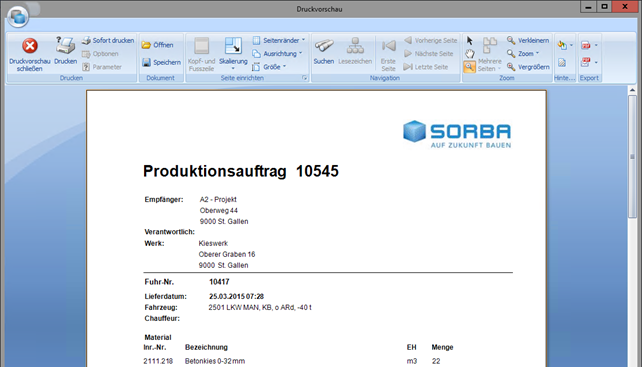
Task: Open the Seitenränder dropdown
Action: tap(279, 41)
